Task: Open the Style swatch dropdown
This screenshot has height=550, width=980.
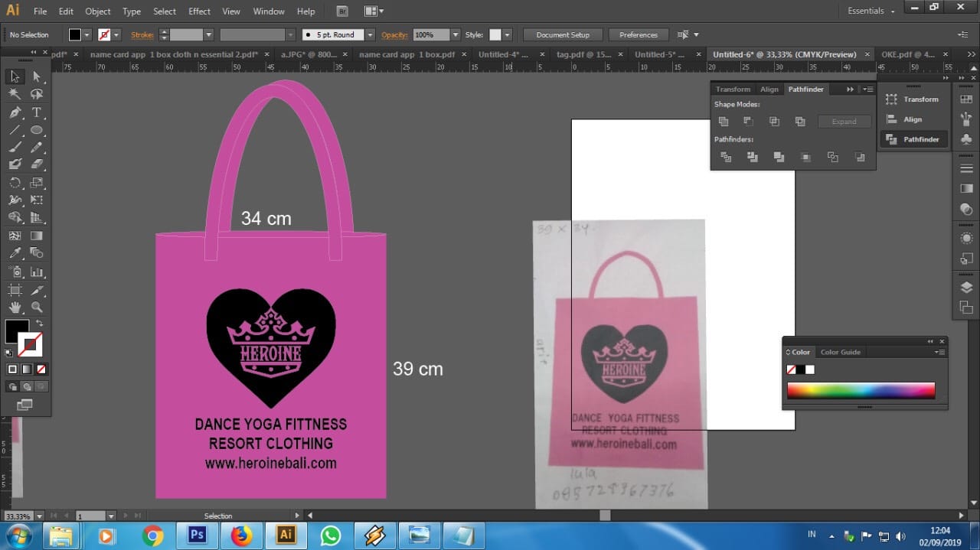Action: (x=507, y=34)
